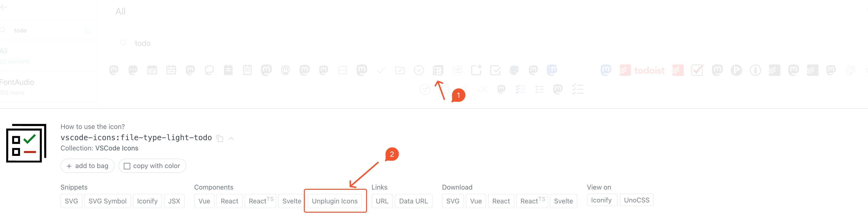Open the VSCode Icons collection link
Screen dimensions: 868x222
117,148
